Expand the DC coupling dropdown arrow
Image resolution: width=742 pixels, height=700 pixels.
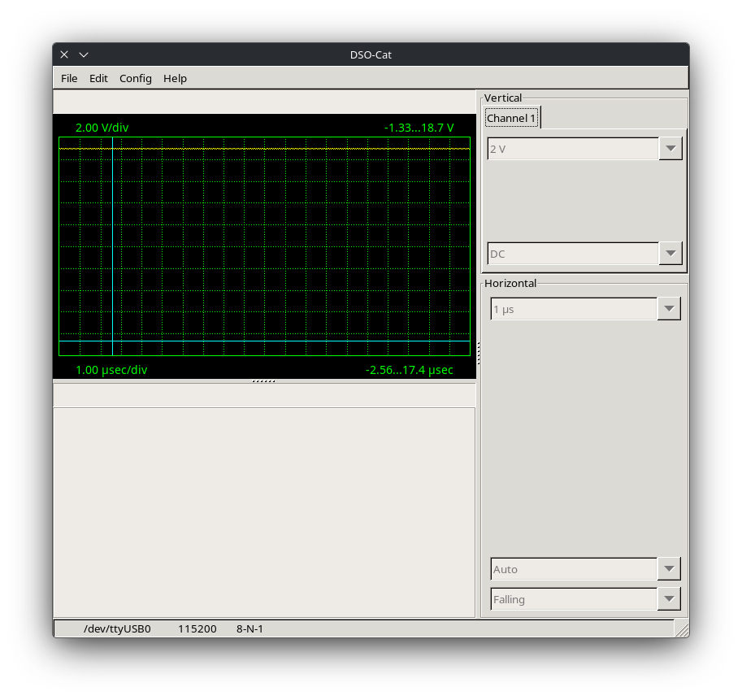pyautogui.click(x=670, y=253)
